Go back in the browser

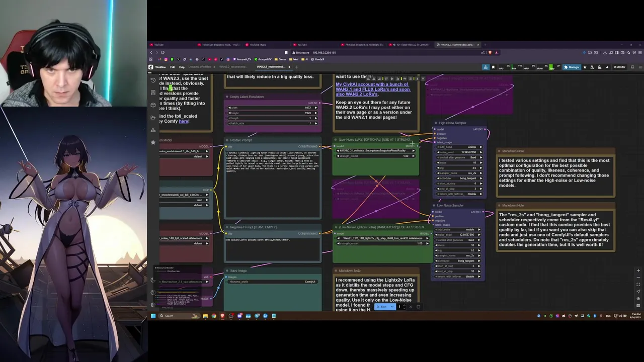[x=151, y=52]
